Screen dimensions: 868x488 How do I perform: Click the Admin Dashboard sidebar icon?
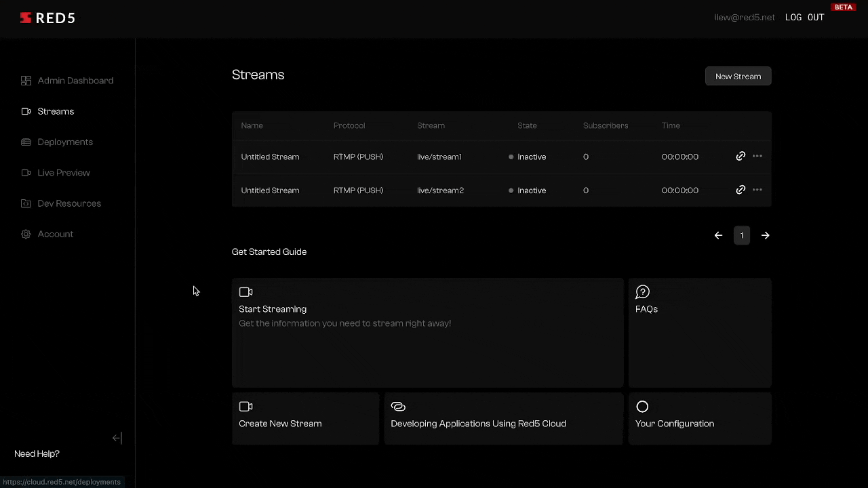coord(26,81)
